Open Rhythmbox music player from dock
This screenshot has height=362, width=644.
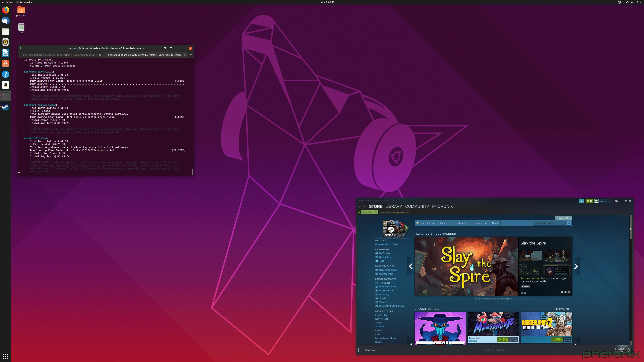click(6, 42)
